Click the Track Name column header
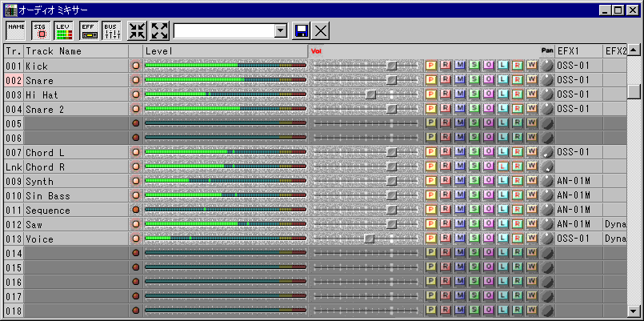Screen dimensions: 644x321 [x=76, y=51]
